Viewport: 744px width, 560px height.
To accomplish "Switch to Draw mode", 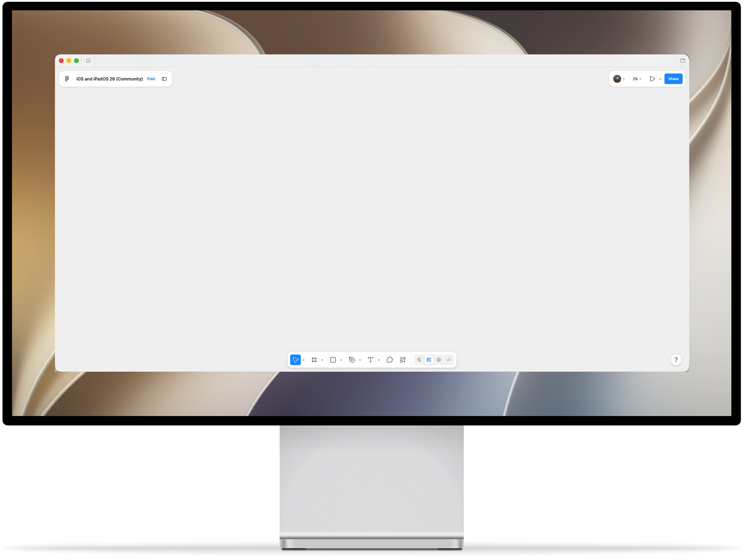I will click(419, 360).
